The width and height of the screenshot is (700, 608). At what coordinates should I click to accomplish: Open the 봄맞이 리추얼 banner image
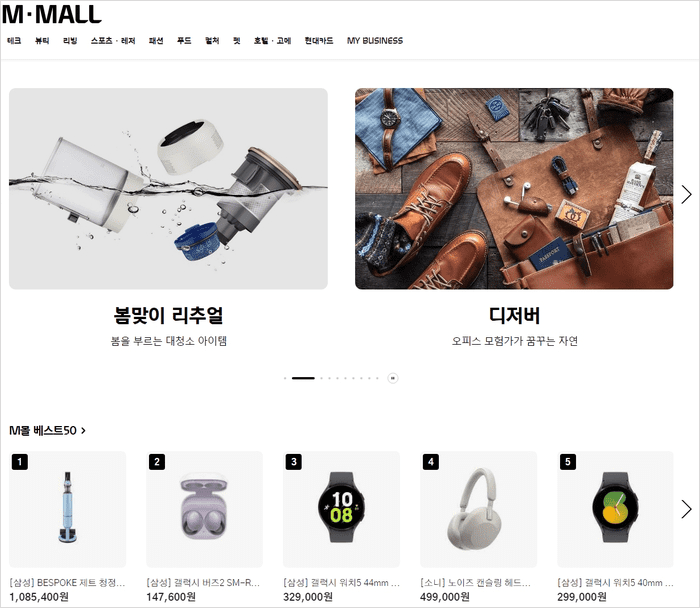coord(168,188)
